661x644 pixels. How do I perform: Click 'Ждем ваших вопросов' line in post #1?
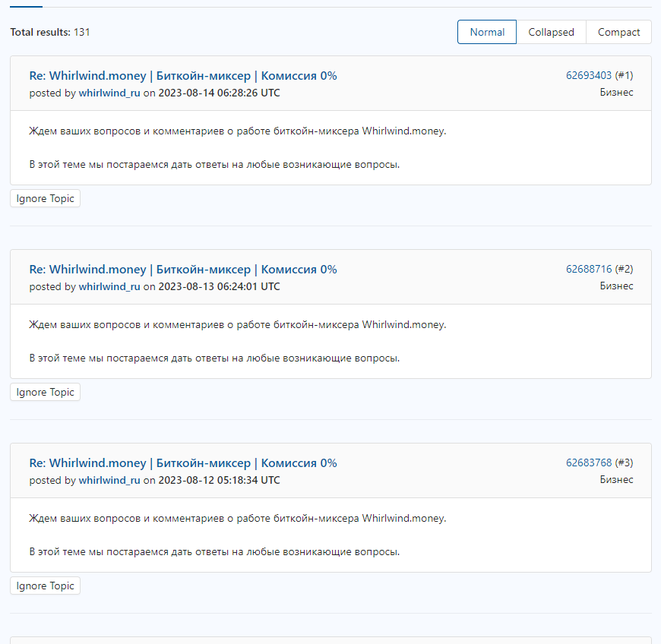237,131
